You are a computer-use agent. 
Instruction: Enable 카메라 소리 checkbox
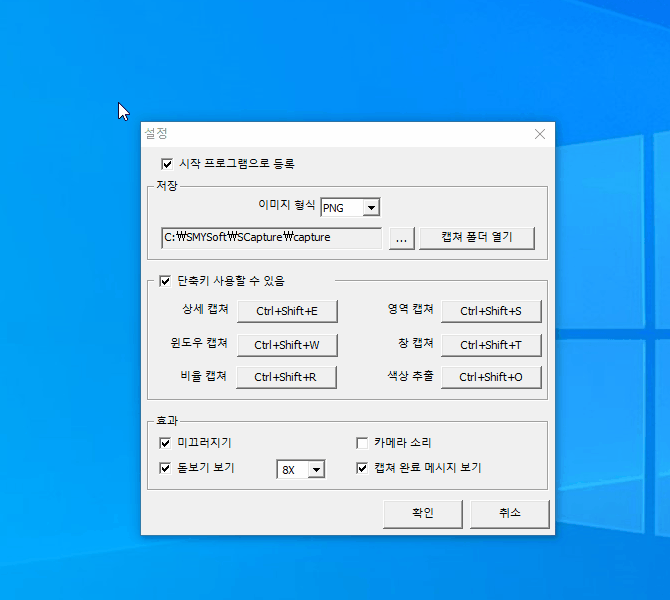tap(362, 443)
